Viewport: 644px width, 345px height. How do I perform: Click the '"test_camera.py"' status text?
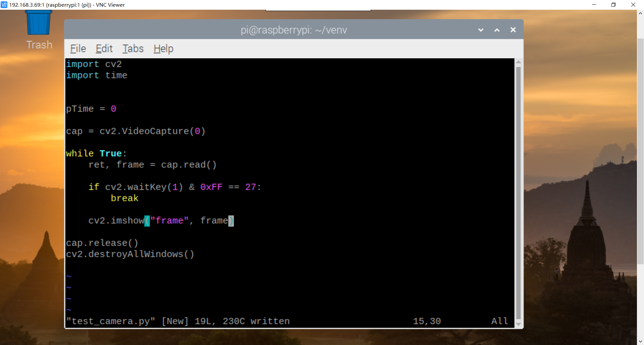tap(111, 321)
